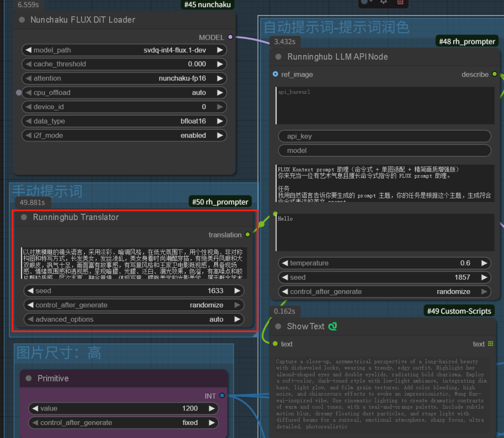The width and height of the screenshot is (504, 438).
Task: Collapse the Nunchaku FLUX DiT Loader node dot
Action: coord(22,20)
